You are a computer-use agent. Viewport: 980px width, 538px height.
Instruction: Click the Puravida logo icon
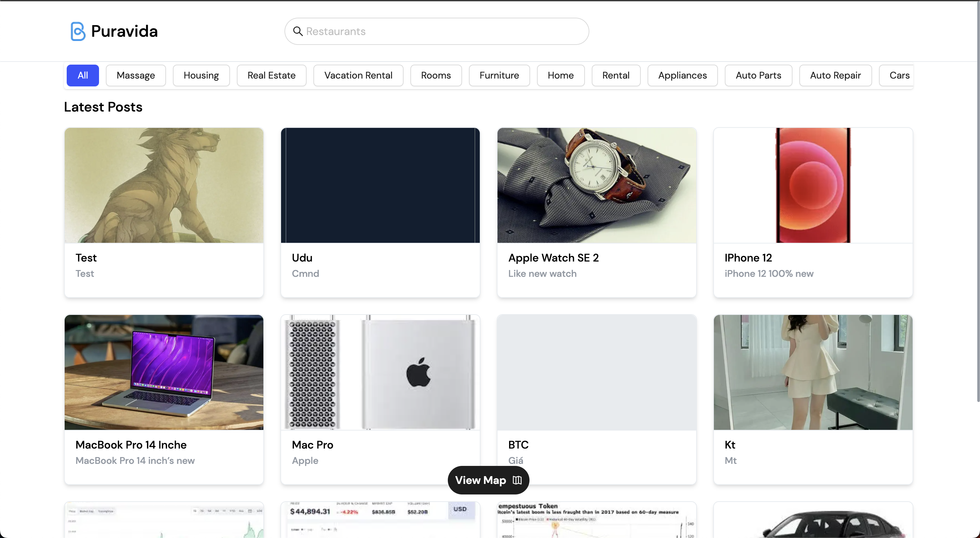[x=78, y=31]
